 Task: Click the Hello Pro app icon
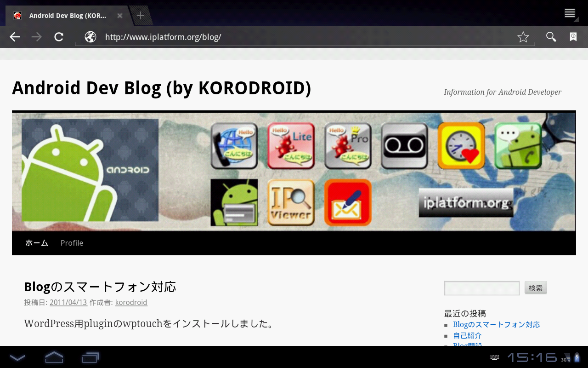[348, 145]
